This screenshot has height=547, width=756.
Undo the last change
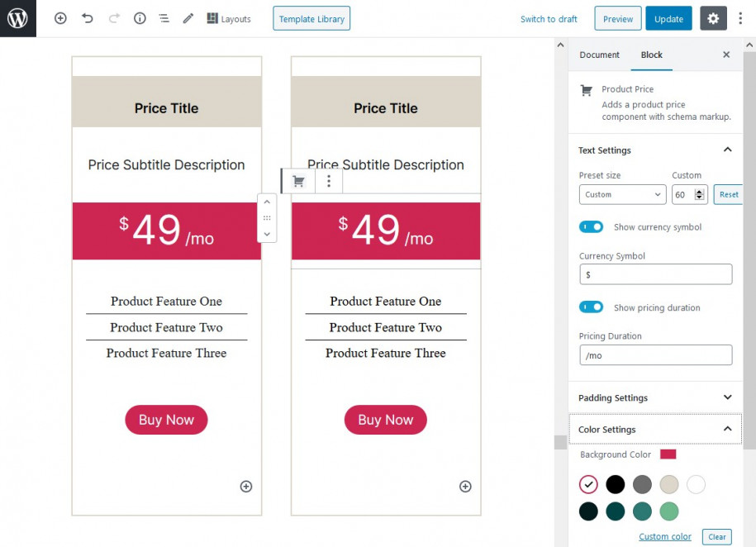[88, 18]
